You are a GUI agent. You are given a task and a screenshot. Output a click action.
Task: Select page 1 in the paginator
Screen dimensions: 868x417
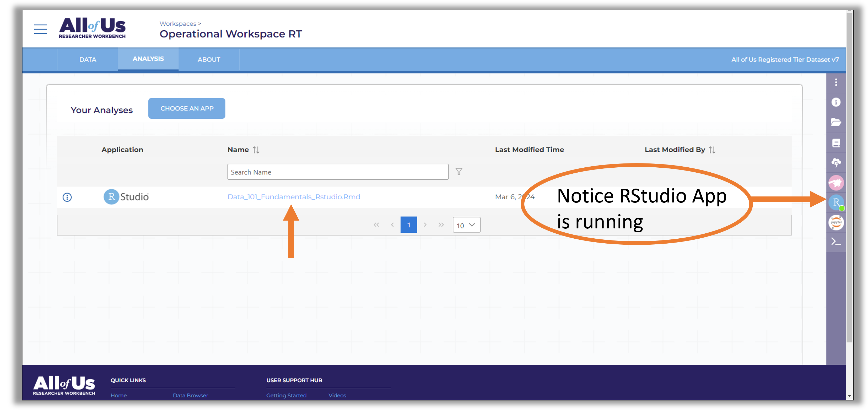(x=408, y=224)
